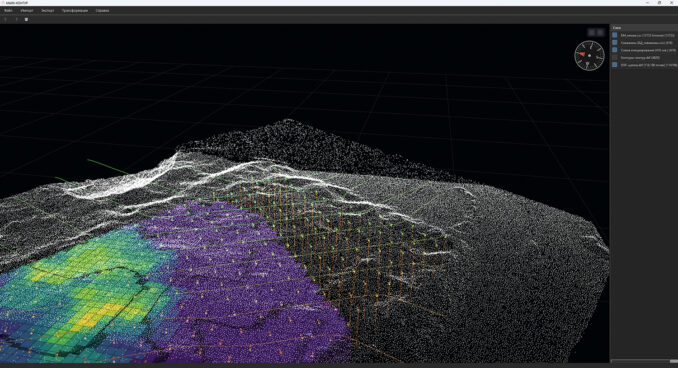Open the Экспорт menu
Image resolution: width=678 pixels, height=368 pixels.
[x=48, y=10]
